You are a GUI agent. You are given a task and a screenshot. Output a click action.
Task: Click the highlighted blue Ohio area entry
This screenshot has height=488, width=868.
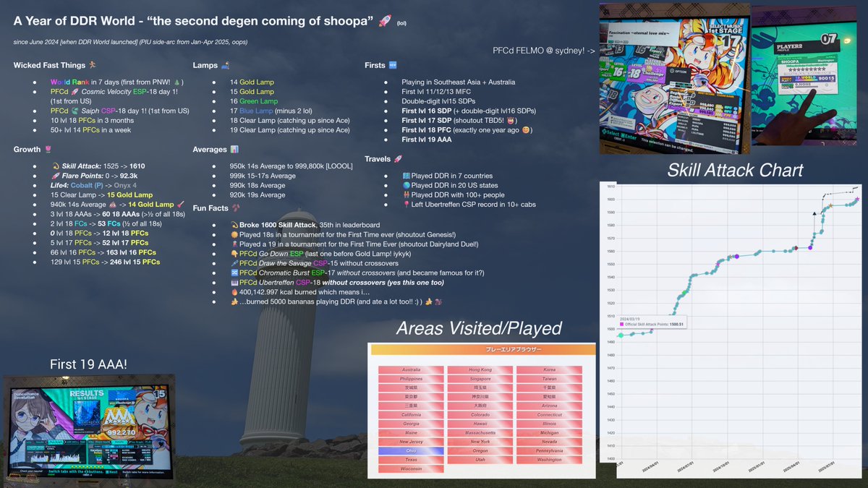coord(411,450)
